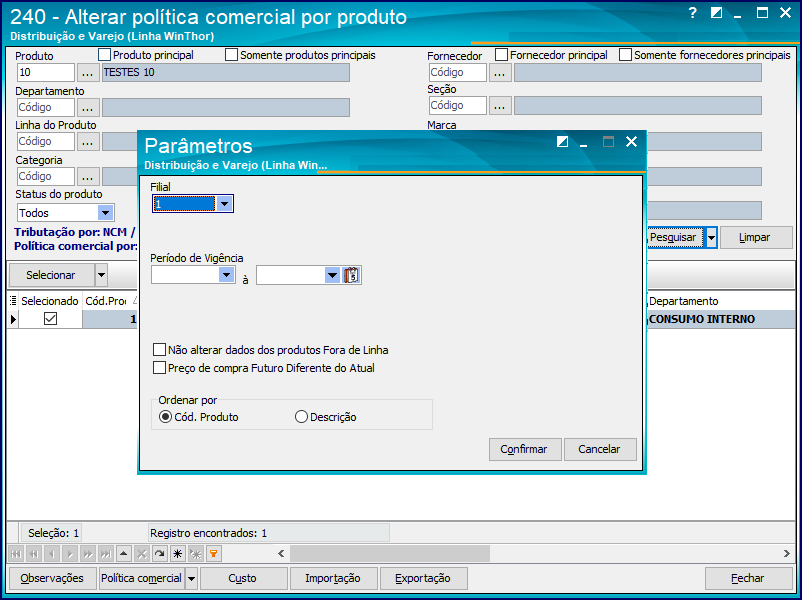Click the go to bookmark asterisk icon

[195, 554]
